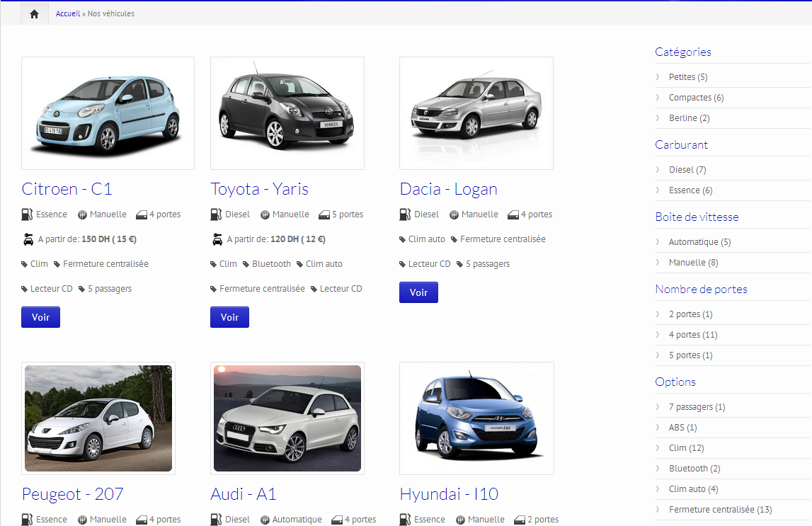Filter vehicles by Diesel (7)
This screenshot has width=812, height=526.
pyautogui.click(x=687, y=170)
